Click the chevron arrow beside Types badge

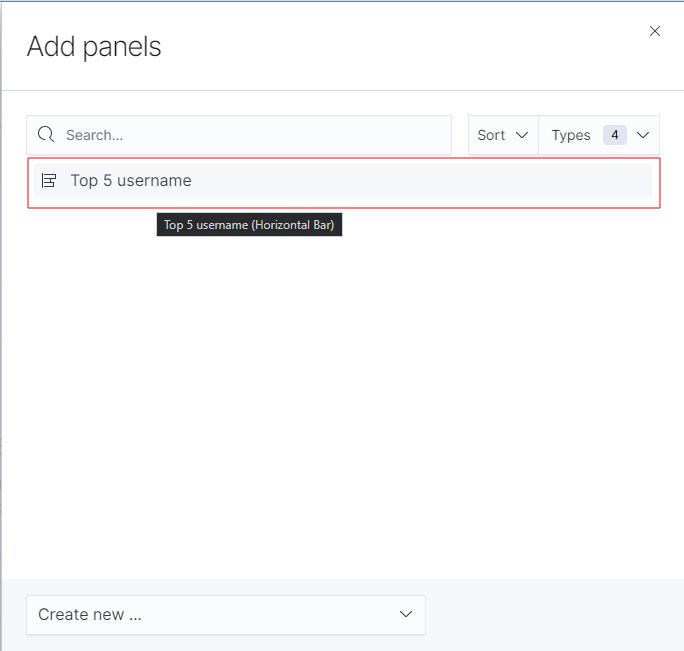(643, 135)
